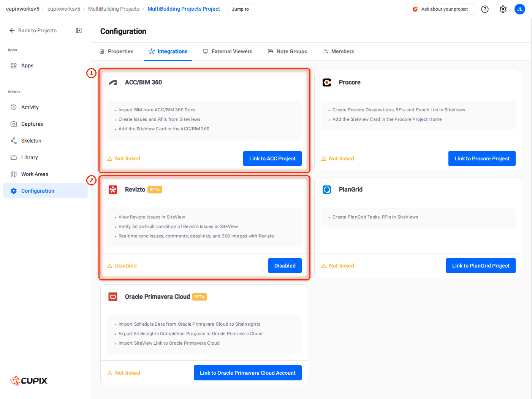Open MultiBuilding Projects Project breadcrumb
The image size is (532, 399).
[184, 9]
